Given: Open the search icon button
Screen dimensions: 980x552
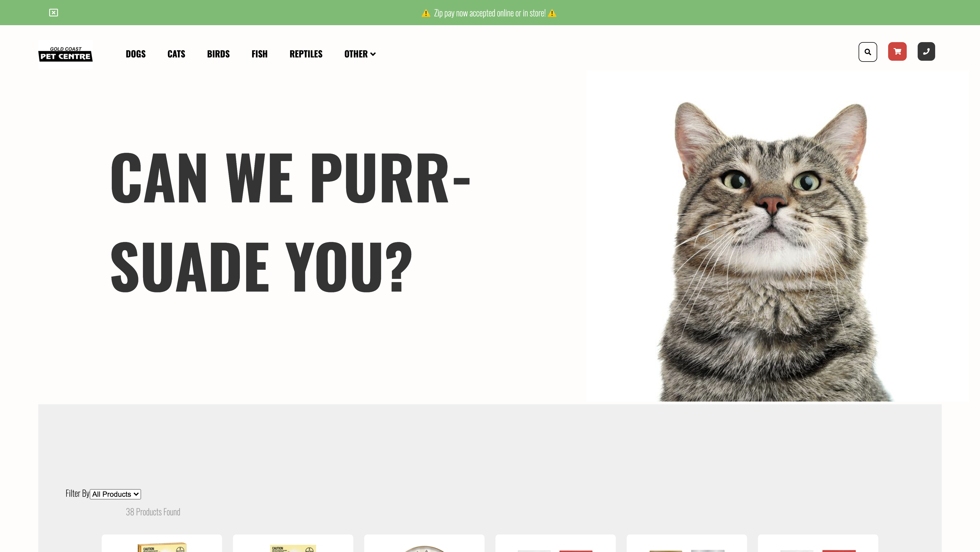Looking at the screenshot, I should (x=867, y=52).
